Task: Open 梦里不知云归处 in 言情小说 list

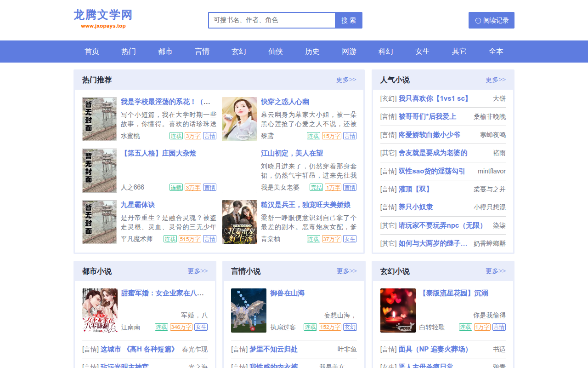Action: coord(273,349)
